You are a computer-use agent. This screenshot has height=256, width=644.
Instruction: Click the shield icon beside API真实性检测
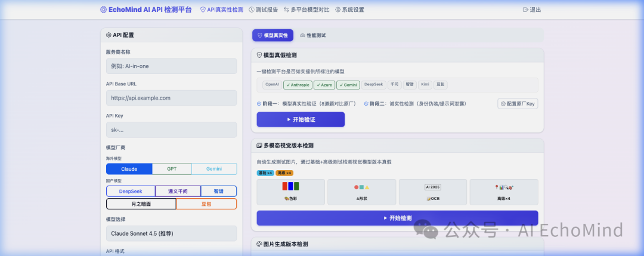pos(203,10)
